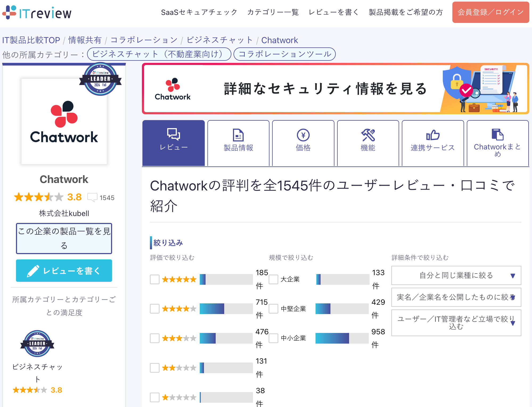Viewport: 532px width, 407px height.
Task: Click the ITreview logo icon
Action: (10, 12)
